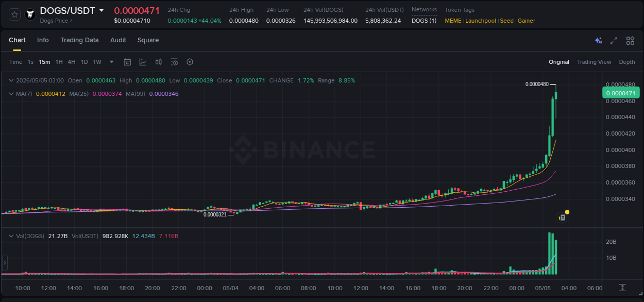The image size is (644, 302).
Task: Select the 1W chart interval
Action: tap(97, 62)
